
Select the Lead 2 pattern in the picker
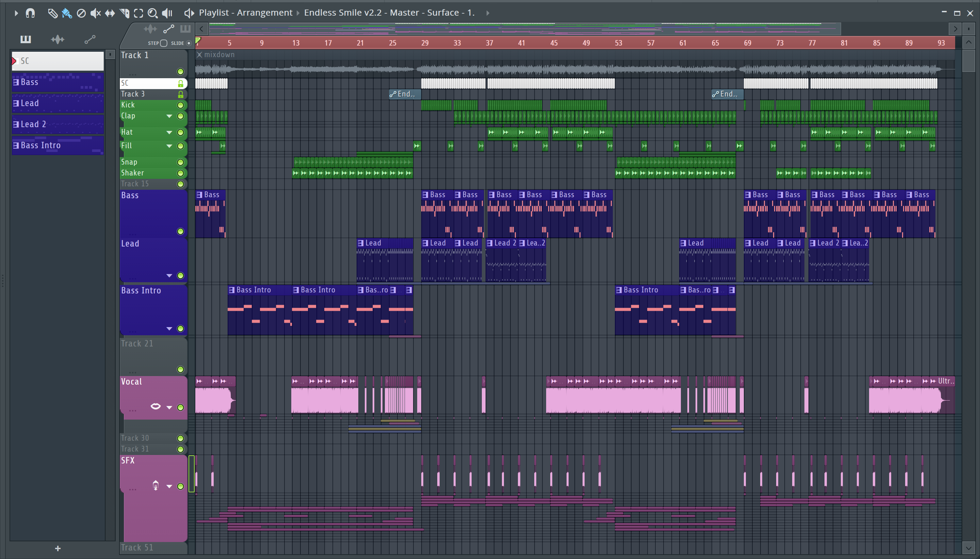[58, 124]
